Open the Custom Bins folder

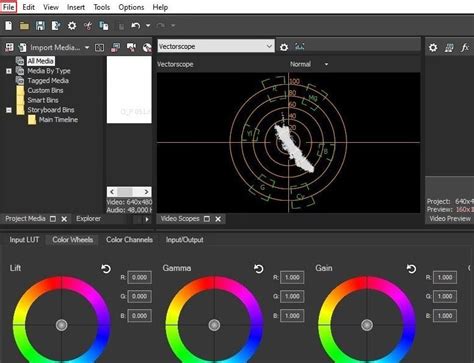(45, 90)
